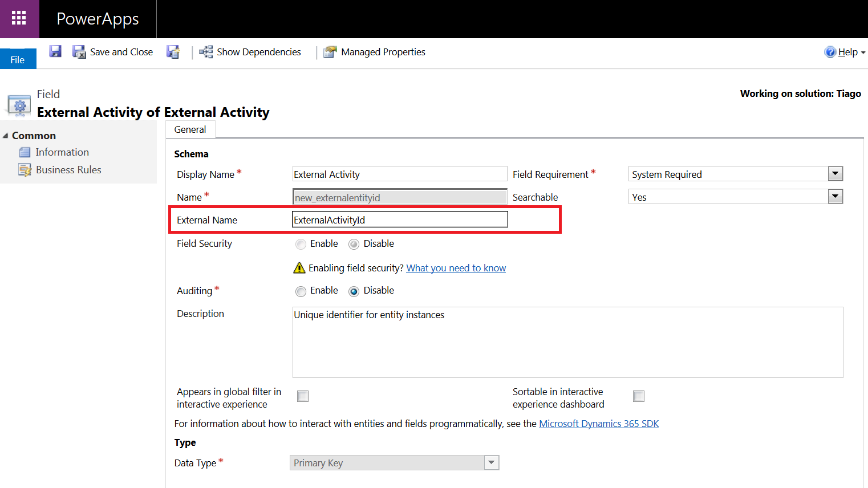Open the Searchable dropdown
Image resolution: width=868 pixels, height=488 pixels.
pos(835,197)
